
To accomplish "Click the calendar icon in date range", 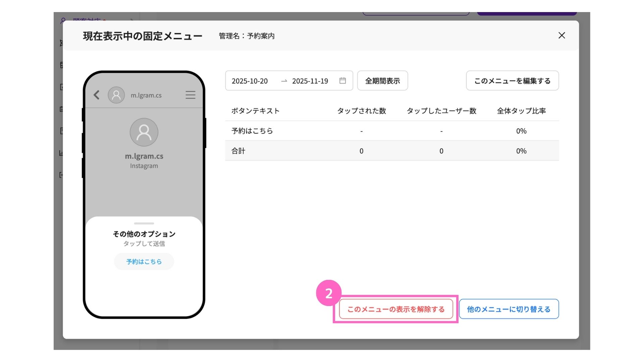I will tap(342, 81).
